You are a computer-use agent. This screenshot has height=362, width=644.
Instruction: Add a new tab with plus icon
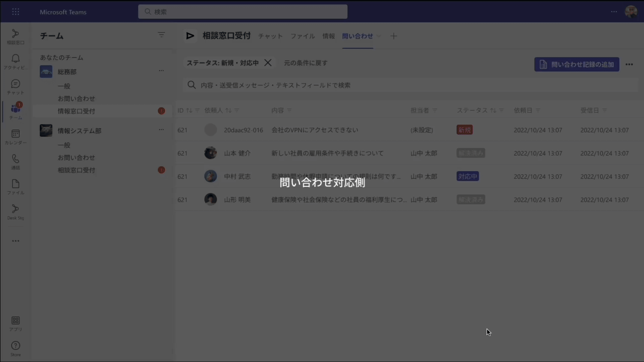click(x=394, y=36)
